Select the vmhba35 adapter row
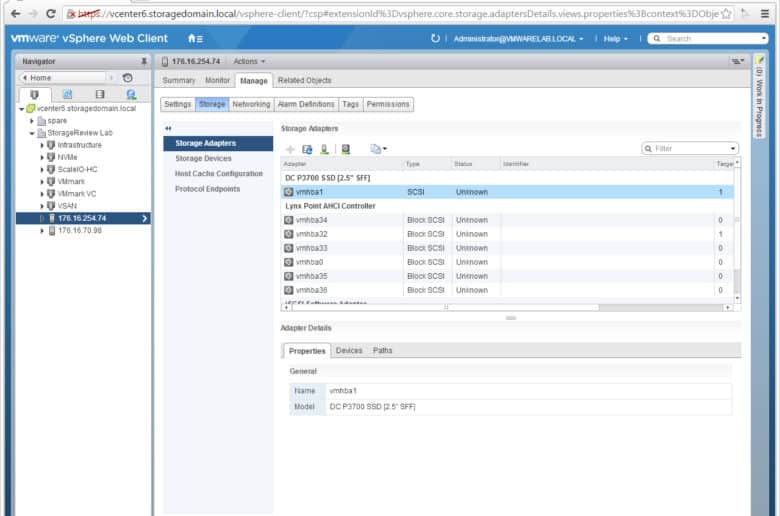The height and width of the screenshot is (516, 780). (507, 276)
